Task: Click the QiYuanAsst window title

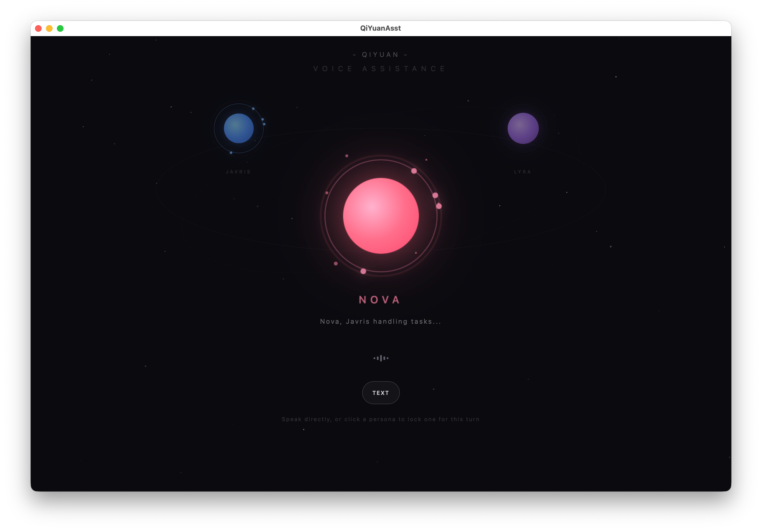Action: click(380, 28)
